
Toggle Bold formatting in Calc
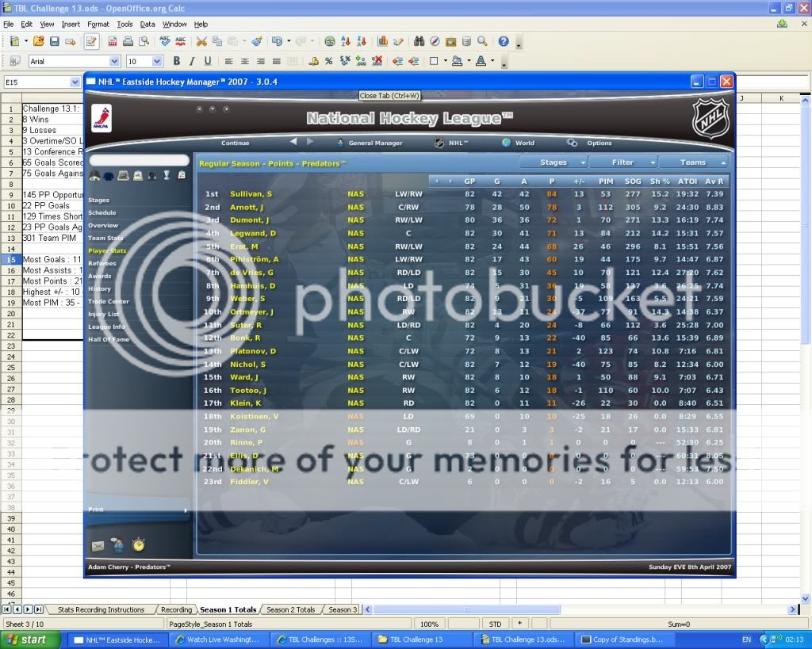[177, 61]
